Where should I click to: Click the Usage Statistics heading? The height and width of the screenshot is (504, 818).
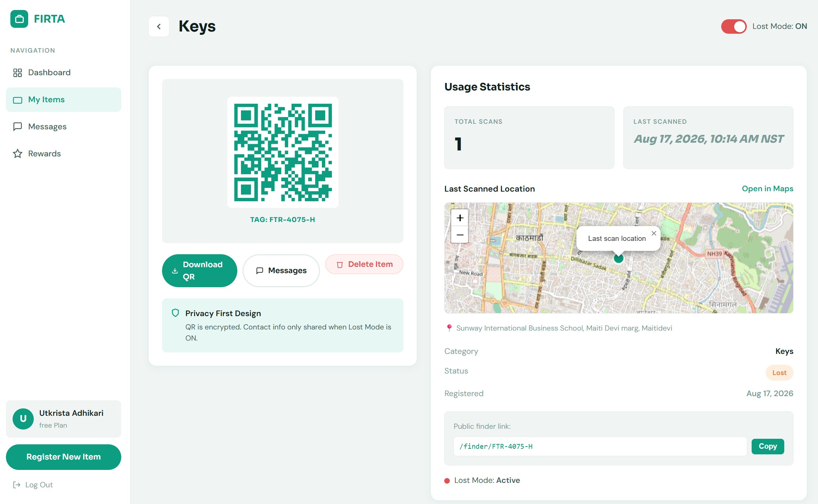[x=487, y=87]
